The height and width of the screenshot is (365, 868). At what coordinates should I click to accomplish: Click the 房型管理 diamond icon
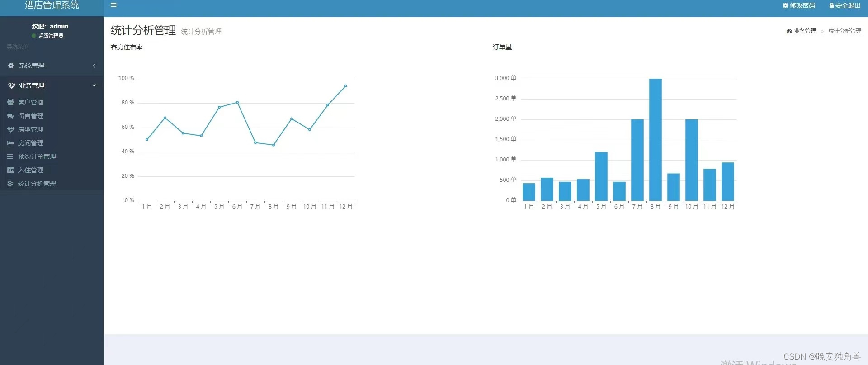click(11, 129)
